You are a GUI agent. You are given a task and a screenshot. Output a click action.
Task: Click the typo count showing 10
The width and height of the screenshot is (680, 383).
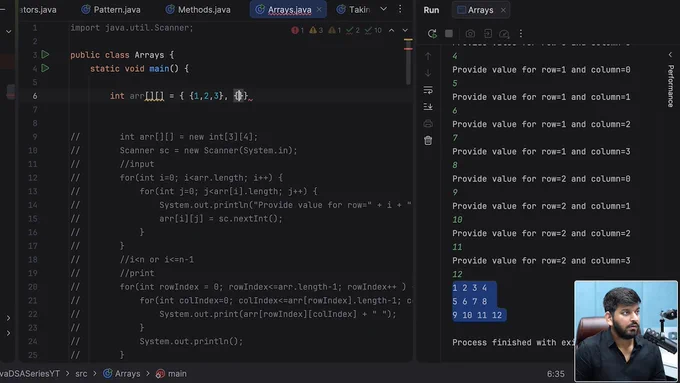tap(373, 30)
